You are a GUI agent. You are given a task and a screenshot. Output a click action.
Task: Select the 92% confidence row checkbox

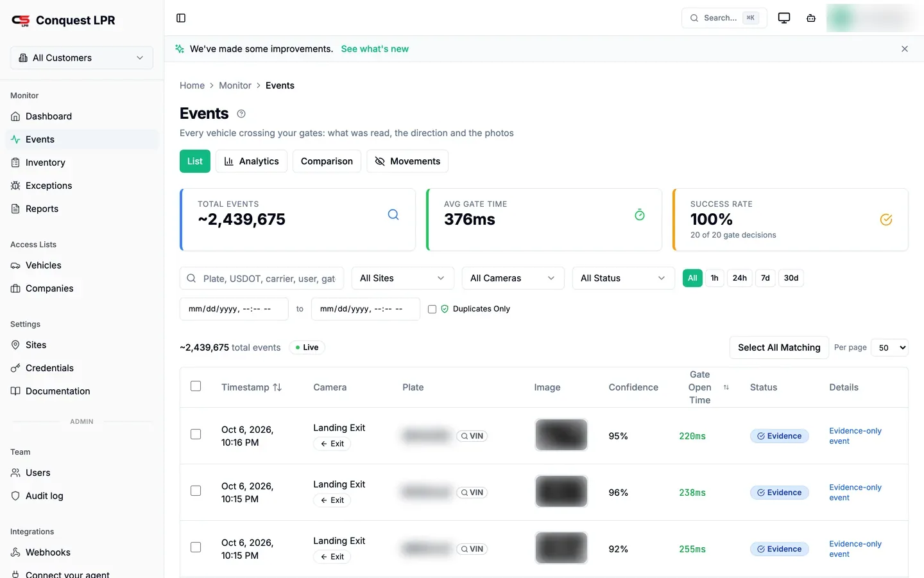point(196,548)
